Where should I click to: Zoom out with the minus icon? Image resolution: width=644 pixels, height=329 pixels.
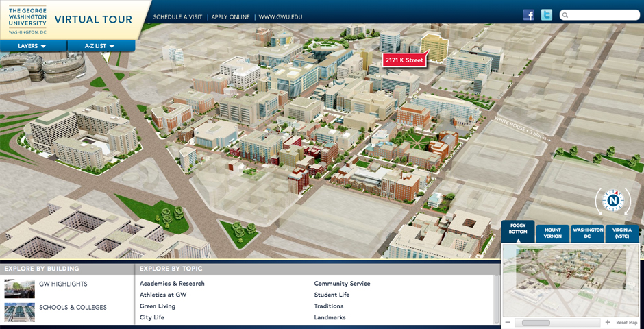tap(508, 323)
